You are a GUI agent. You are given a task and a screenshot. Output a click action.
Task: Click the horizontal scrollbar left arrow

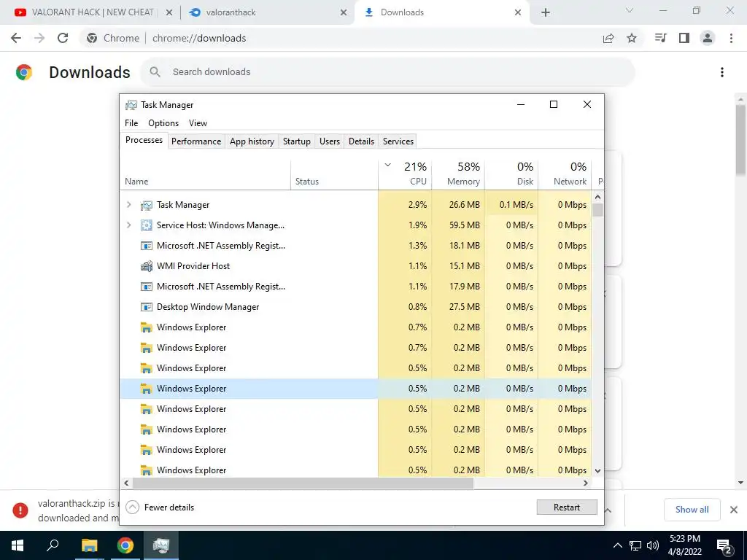[x=126, y=483]
